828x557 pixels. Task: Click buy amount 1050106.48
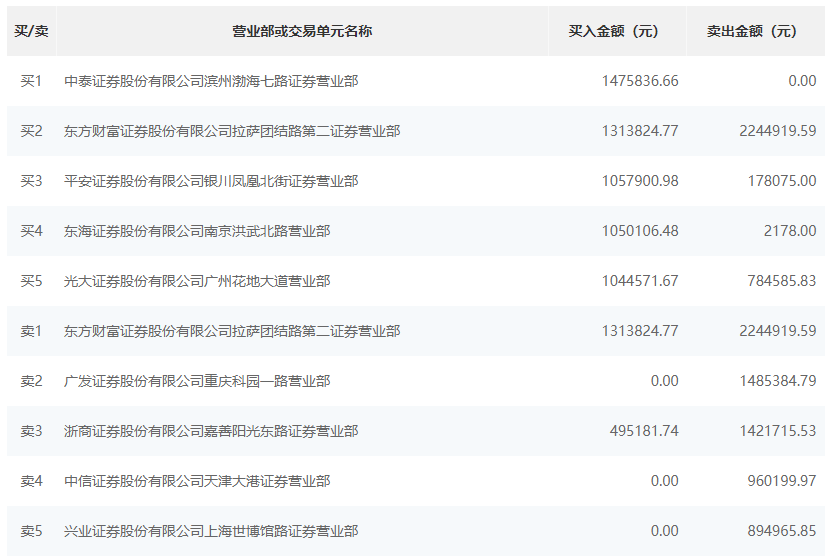tap(640, 231)
